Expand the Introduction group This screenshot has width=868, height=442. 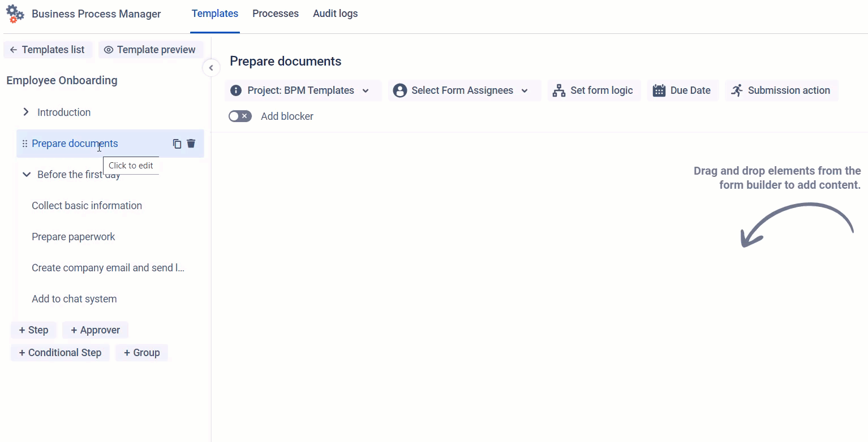click(x=26, y=112)
